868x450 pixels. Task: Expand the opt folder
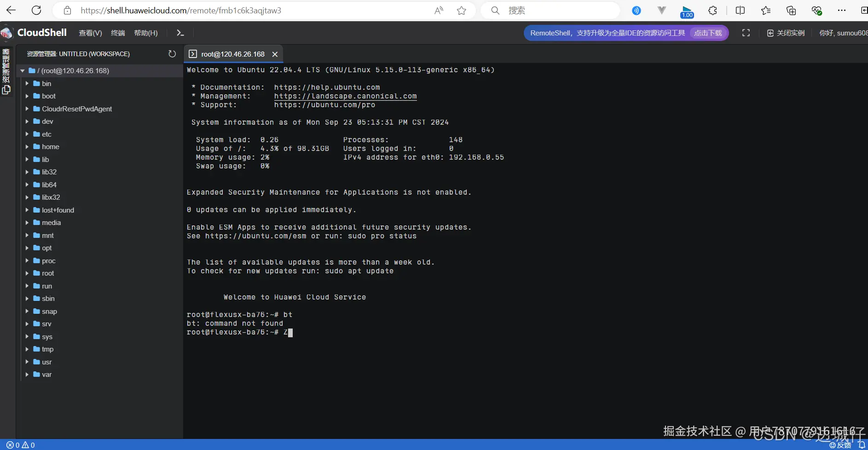[27, 248]
